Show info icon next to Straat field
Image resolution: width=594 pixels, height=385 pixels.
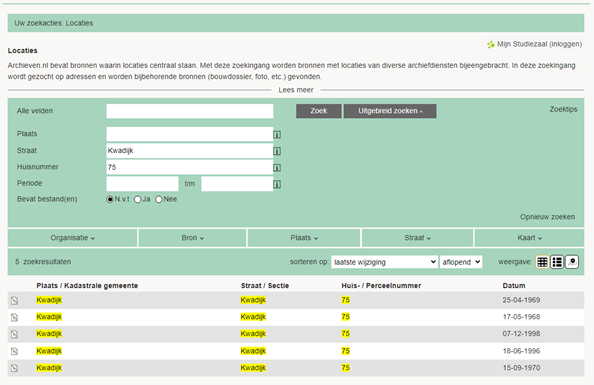pyautogui.click(x=277, y=151)
